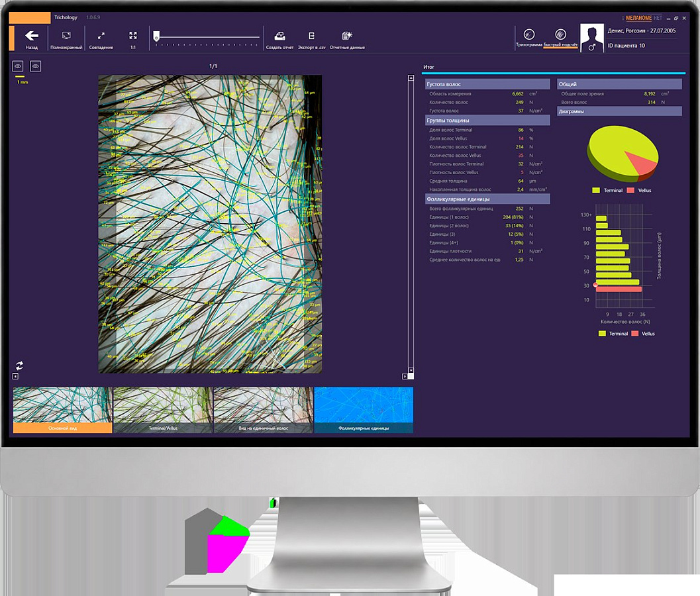Image resolution: width=700 pixels, height=596 pixels.
Task: Click the up arrow of image scrollbar
Action: point(411,78)
